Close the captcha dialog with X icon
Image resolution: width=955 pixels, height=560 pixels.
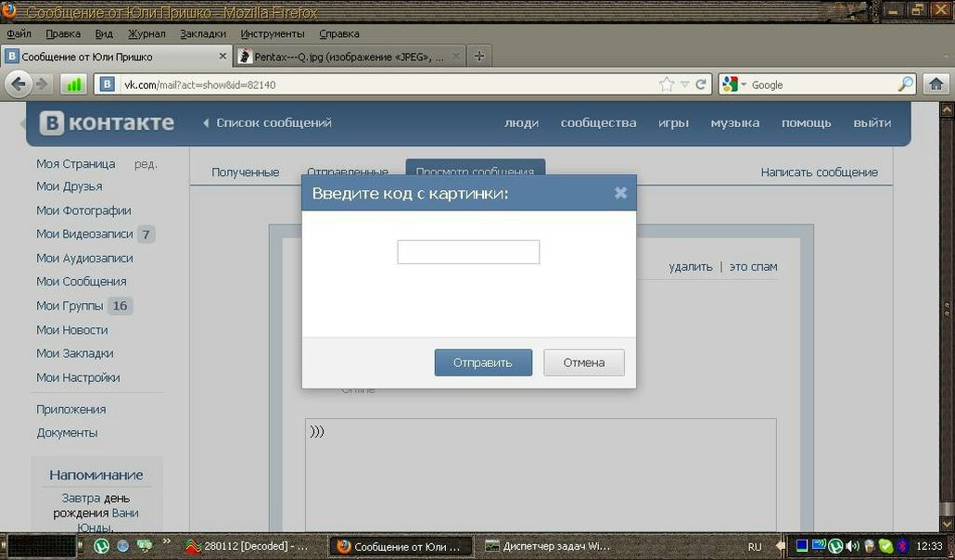pos(620,193)
